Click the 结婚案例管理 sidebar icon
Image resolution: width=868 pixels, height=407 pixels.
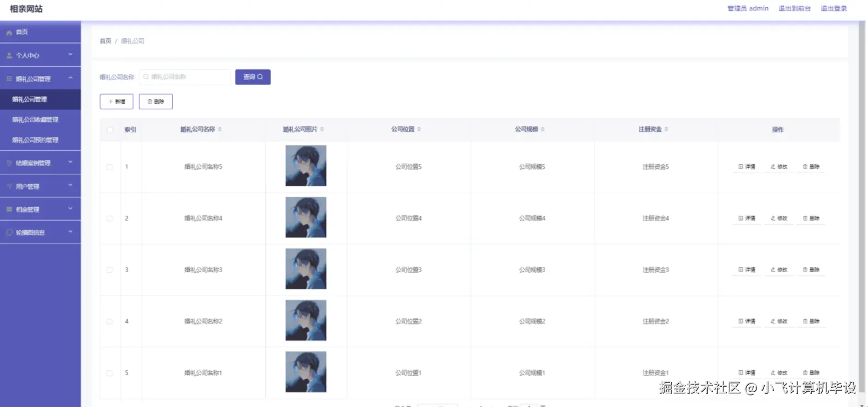[x=9, y=163]
